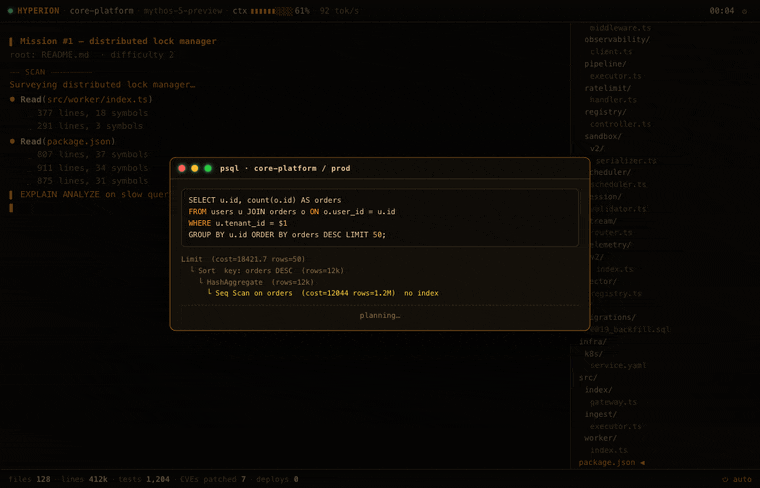The width and height of the screenshot is (760, 488).
Task: Open the v2/ folder under sandbox/
Action: 597,149
